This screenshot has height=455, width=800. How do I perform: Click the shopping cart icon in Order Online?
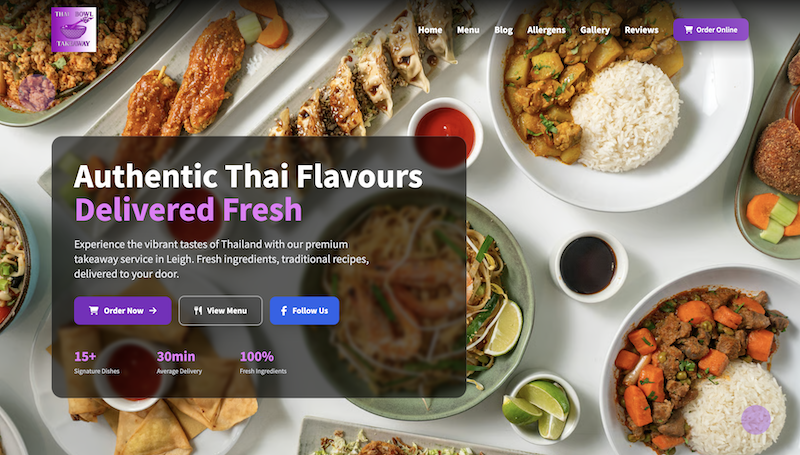688,30
